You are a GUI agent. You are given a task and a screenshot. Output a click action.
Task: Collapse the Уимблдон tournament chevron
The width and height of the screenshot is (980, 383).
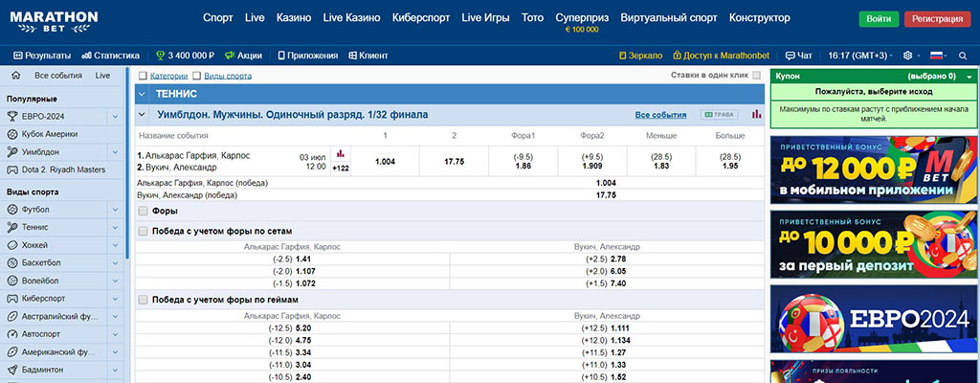[142, 115]
